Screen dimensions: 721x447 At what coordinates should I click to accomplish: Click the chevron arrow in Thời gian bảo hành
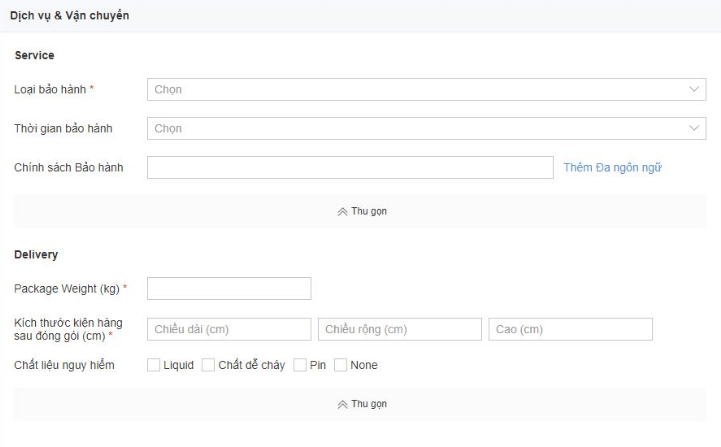(694, 128)
